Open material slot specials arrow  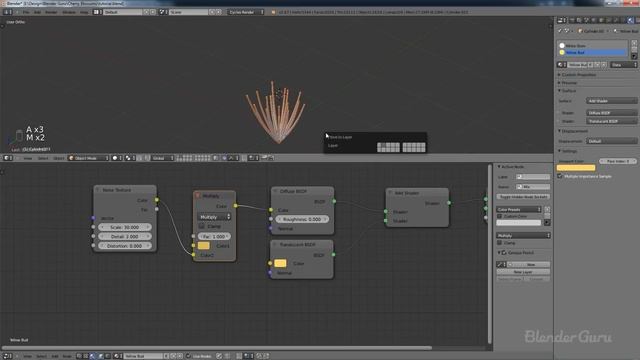(x=634, y=56)
